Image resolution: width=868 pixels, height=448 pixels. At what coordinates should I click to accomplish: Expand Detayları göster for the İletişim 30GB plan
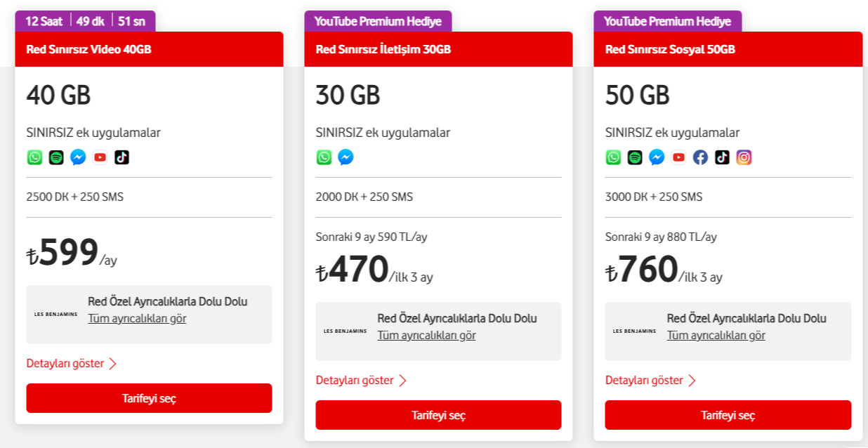[361, 381]
